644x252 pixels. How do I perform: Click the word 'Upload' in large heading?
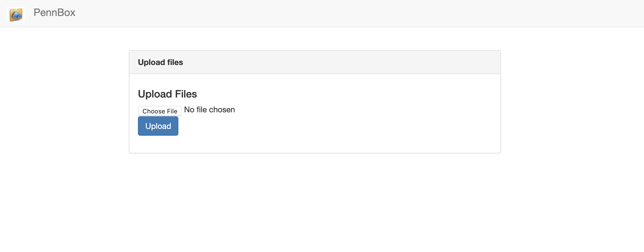pos(155,94)
